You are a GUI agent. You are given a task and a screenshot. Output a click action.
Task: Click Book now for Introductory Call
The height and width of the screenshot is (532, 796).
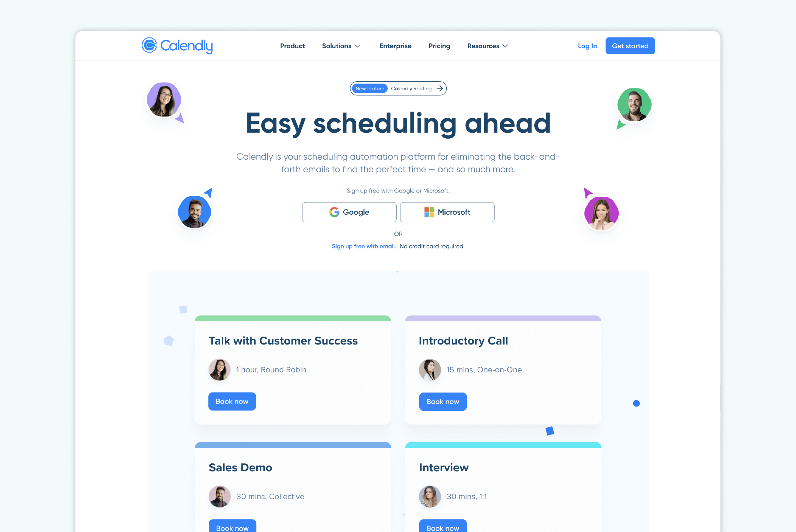(442, 401)
